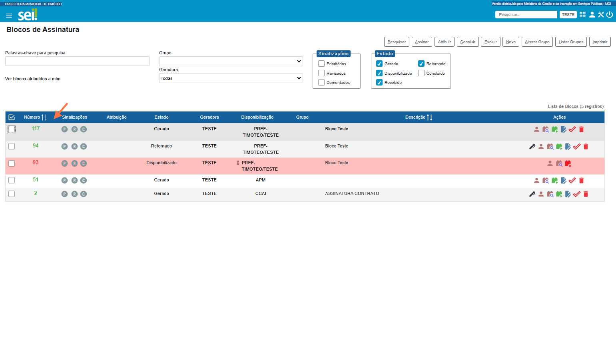Click the SEI logo
The width and height of the screenshot is (616, 364).
(x=28, y=15)
